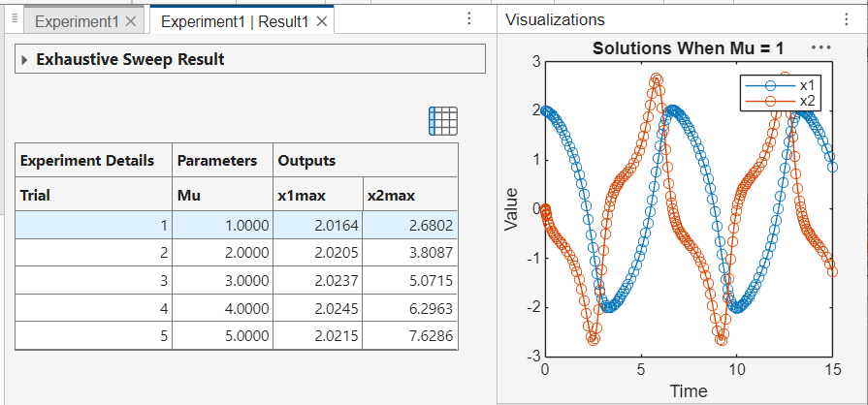
Task: Close the Experiment1 | Result1 tab
Action: [x=322, y=21]
